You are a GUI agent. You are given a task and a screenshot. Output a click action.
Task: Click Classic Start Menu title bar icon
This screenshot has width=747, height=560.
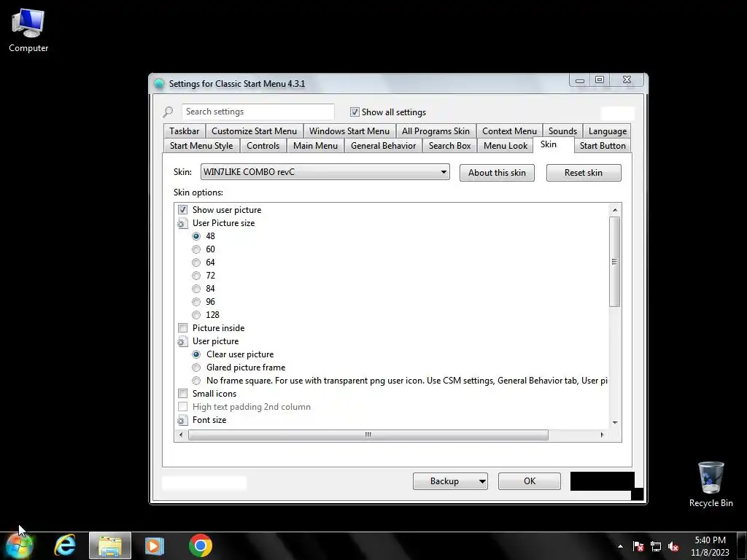[159, 84]
